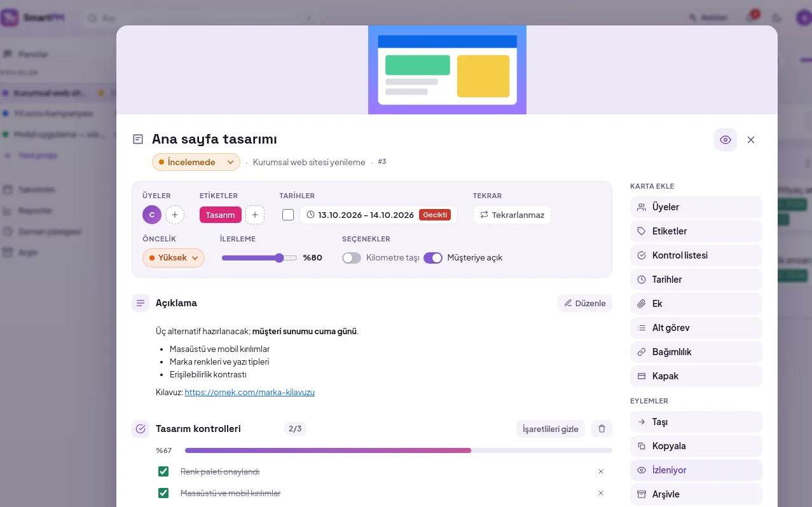
Task: Toggle the Kilometre taşı switch
Action: click(352, 258)
